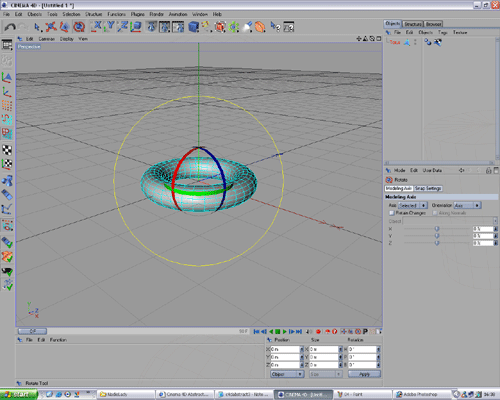Open the Object dropdown in coordinates panel
This screenshot has height=400, width=500.
[287, 374]
